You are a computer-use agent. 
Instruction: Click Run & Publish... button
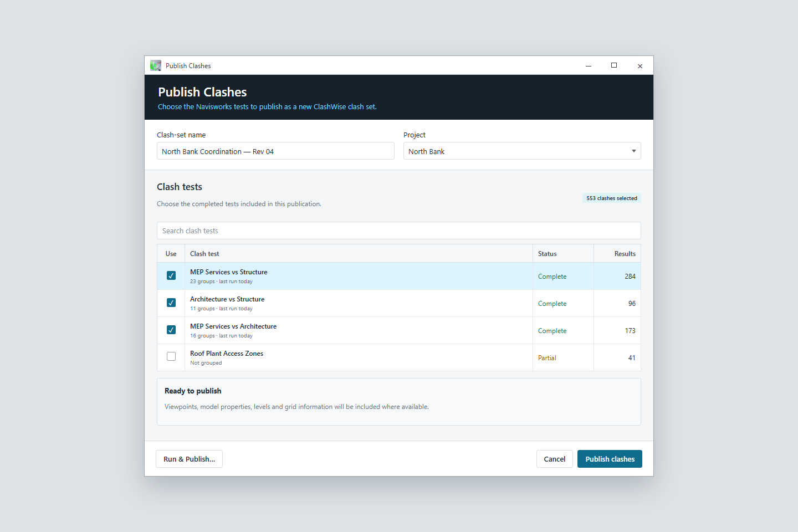click(x=189, y=459)
